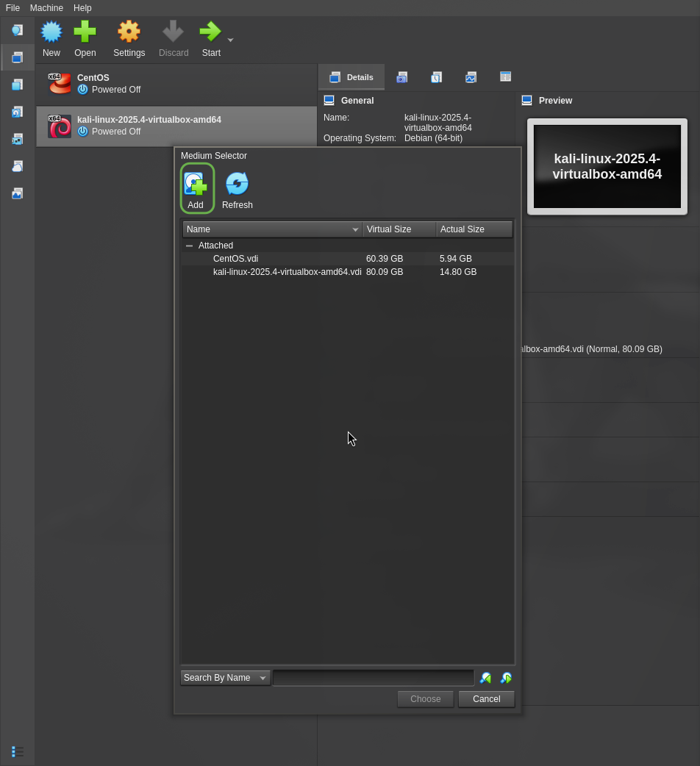700x766 pixels.
Task: Click the search next match icon
Action: (506, 678)
